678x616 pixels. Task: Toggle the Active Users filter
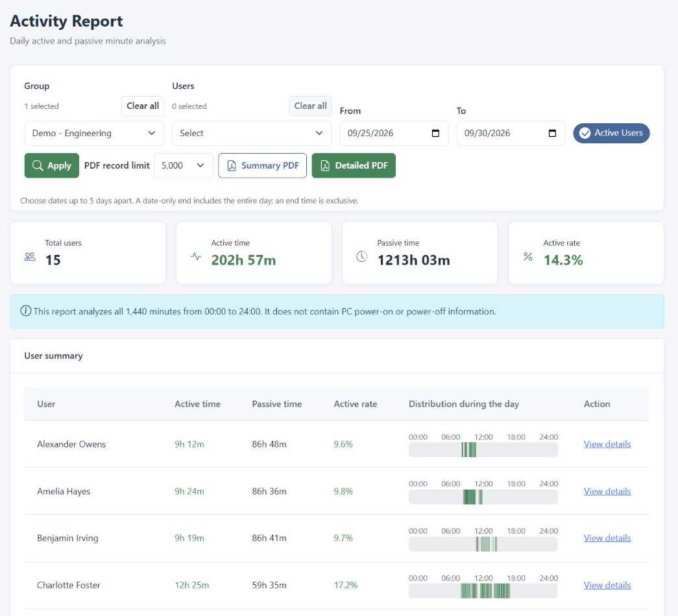(x=611, y=133)
